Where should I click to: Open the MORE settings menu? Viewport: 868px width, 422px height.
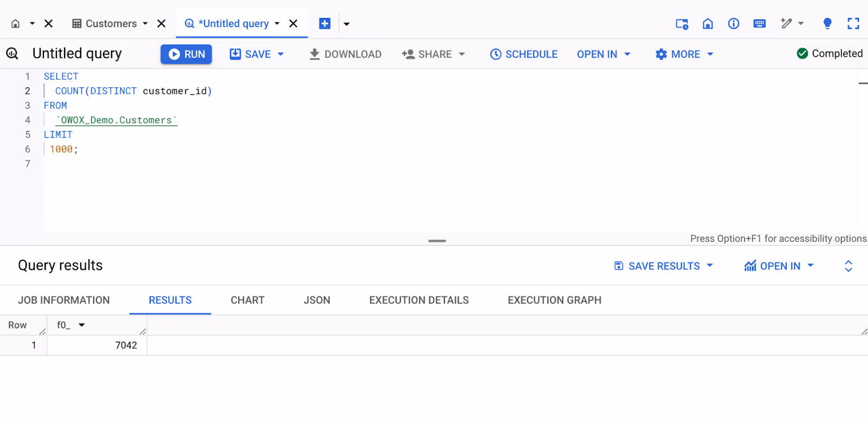(x=684, y=54)
